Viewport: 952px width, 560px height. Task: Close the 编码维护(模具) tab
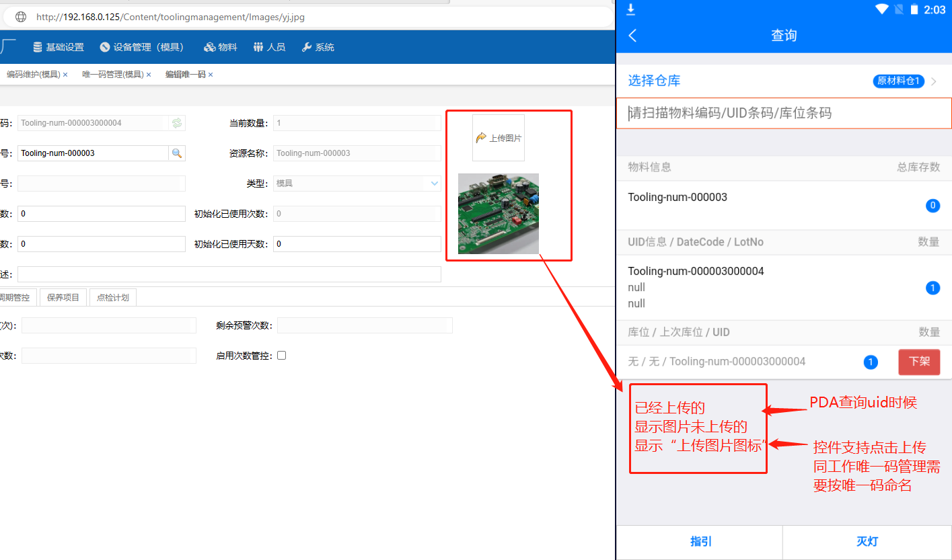[x=65, y=75]
